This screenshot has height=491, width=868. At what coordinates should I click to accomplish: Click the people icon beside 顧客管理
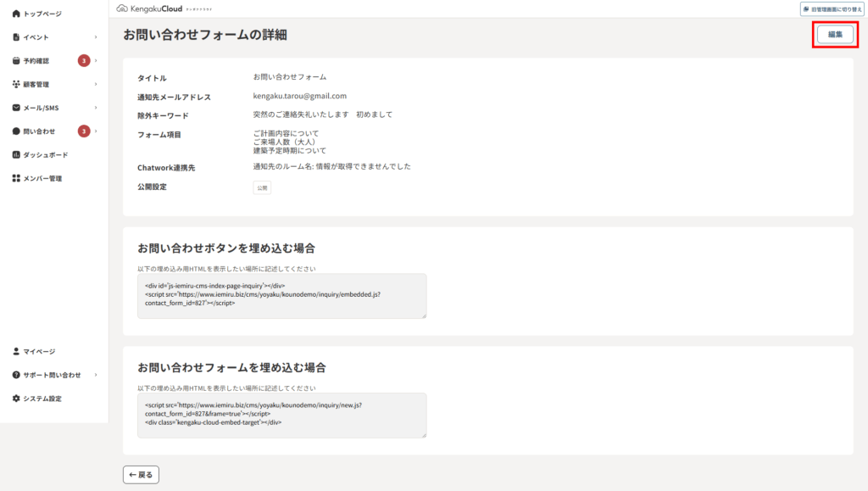tap(16, 84)
